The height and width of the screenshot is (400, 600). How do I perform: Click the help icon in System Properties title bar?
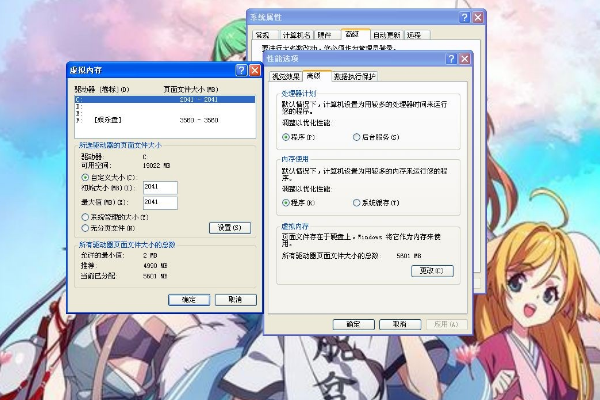[465, 17]
